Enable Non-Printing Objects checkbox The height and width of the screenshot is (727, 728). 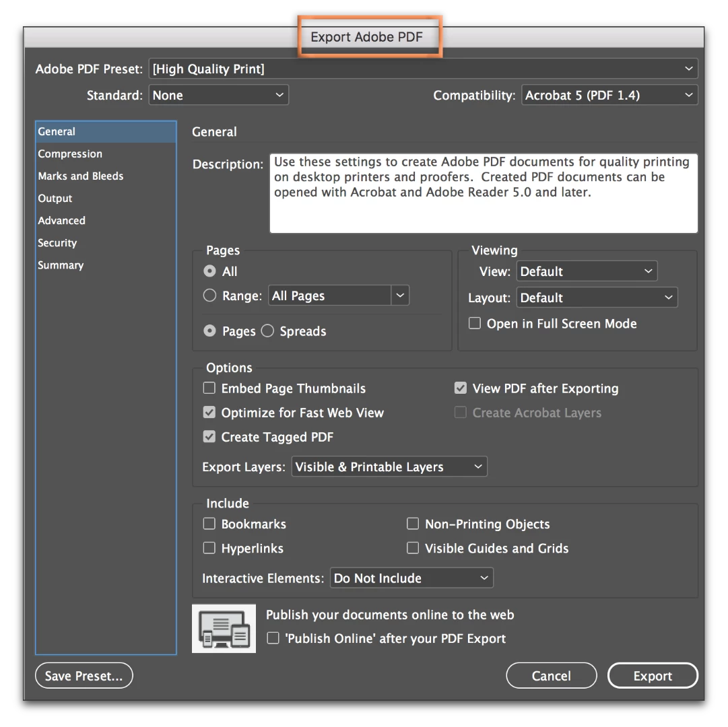point(413,523)
